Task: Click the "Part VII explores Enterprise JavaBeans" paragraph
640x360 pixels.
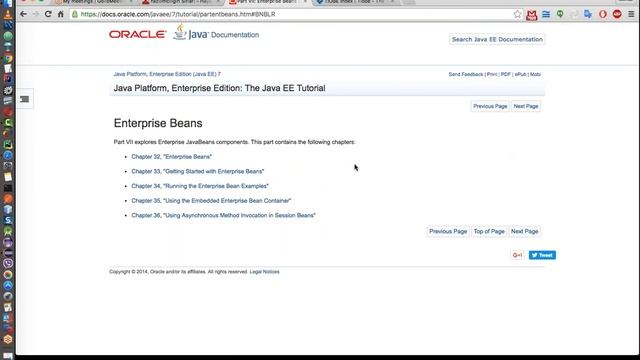Action: (x=234, y=142)
